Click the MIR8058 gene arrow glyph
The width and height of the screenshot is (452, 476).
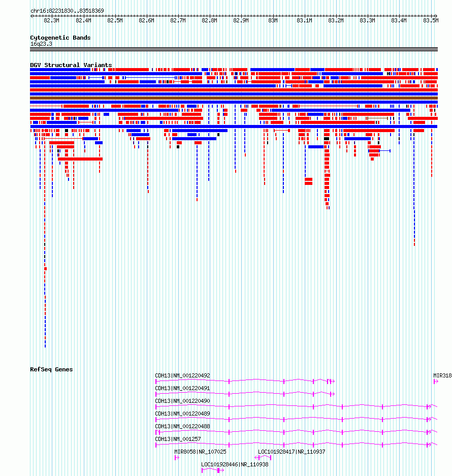click(x=177, y=458)
